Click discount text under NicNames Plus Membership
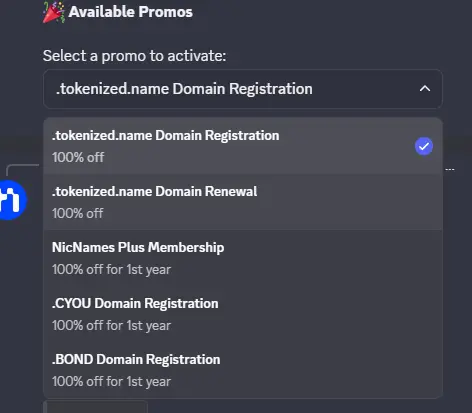 tap(111, 269)
